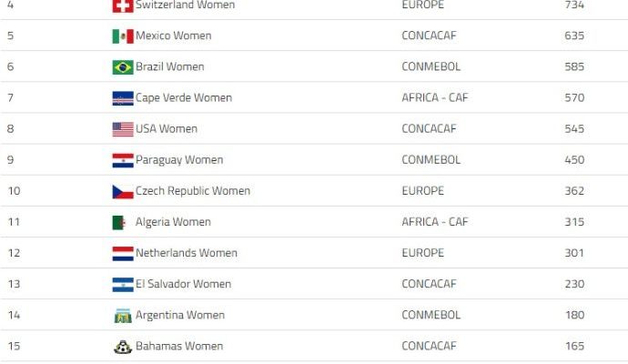Click the Argentina crest icon
628x364 pixels.
123,316
